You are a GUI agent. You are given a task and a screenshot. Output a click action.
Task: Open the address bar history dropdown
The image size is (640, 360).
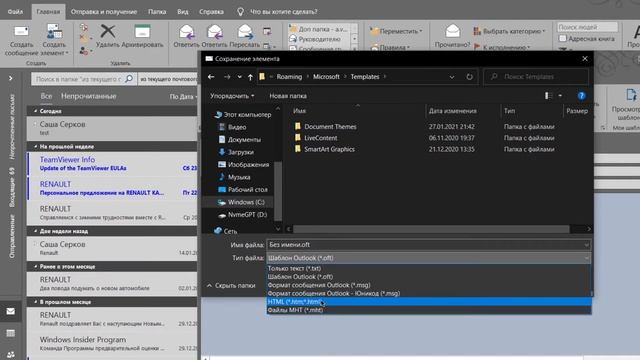452,77
